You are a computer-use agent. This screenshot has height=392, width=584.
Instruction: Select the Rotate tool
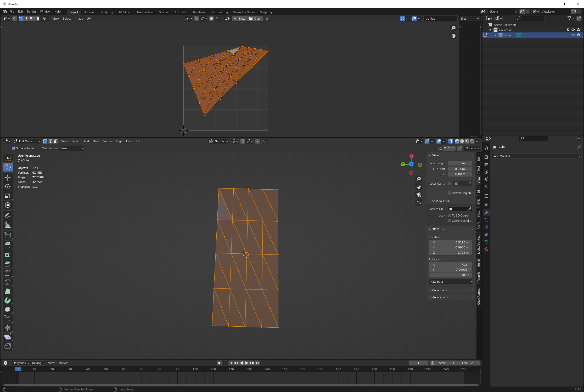[8, 187]
